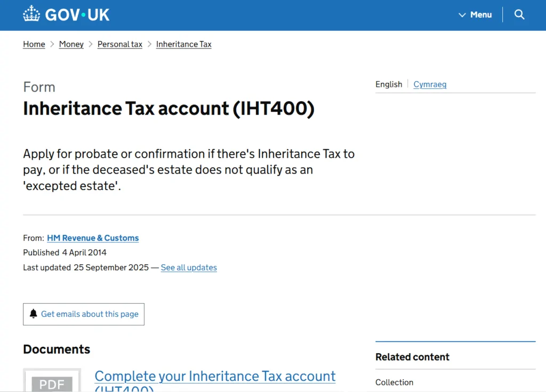Select the Collection entry under Related content

click(395, 382)
